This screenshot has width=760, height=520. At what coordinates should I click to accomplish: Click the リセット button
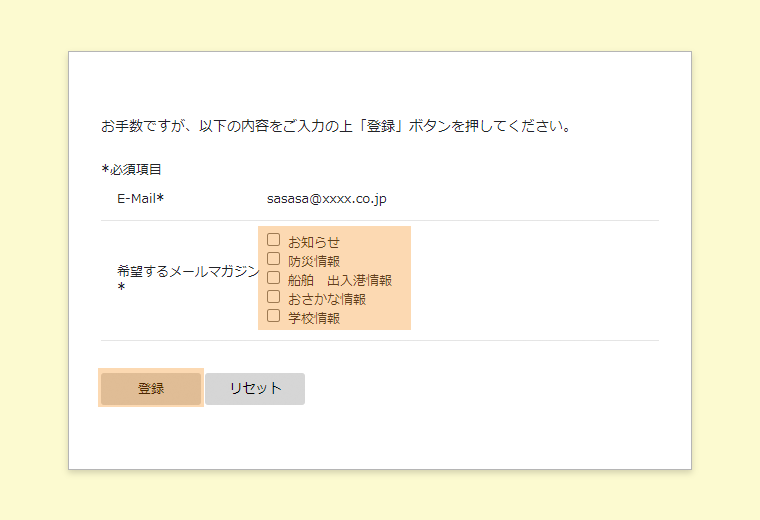[255, 388]
